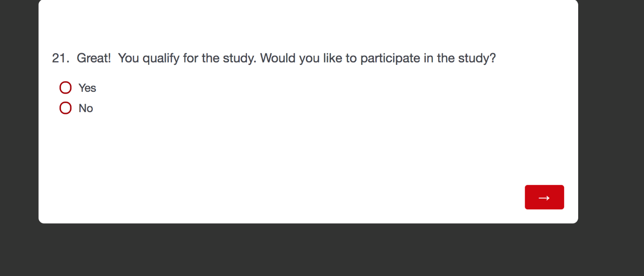Screen dimensions: 644x276
Task: Click the white arrow icon to proceed
Action: (544, 198)
